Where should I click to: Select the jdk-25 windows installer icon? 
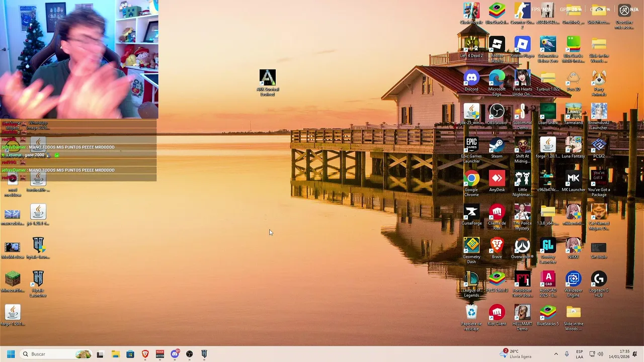(x=471, y=115)
